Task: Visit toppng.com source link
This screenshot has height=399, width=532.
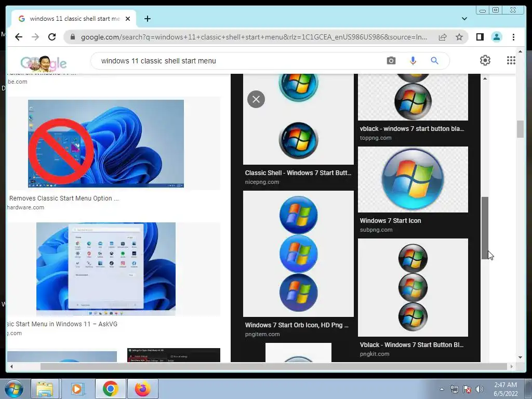Action: [376, 138]
